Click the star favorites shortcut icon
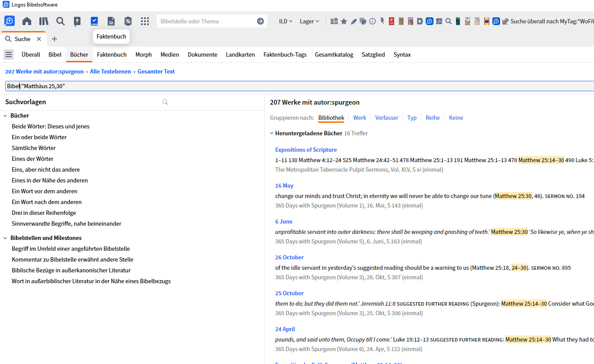The image size is (594, 364). pos(344,21)
